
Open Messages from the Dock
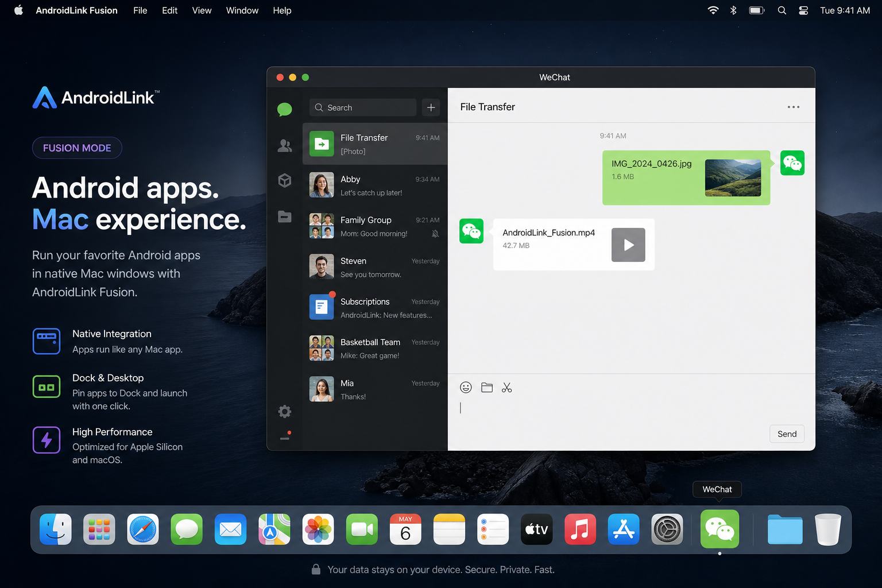[x=187, y=529]
